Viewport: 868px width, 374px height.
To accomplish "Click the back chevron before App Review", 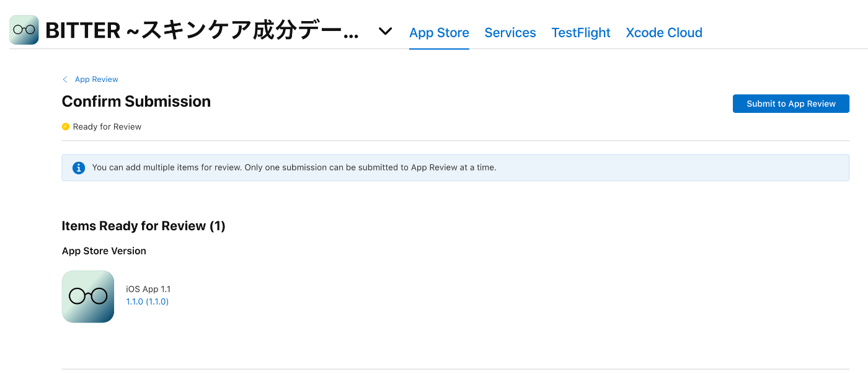I will tap(65, 79).
